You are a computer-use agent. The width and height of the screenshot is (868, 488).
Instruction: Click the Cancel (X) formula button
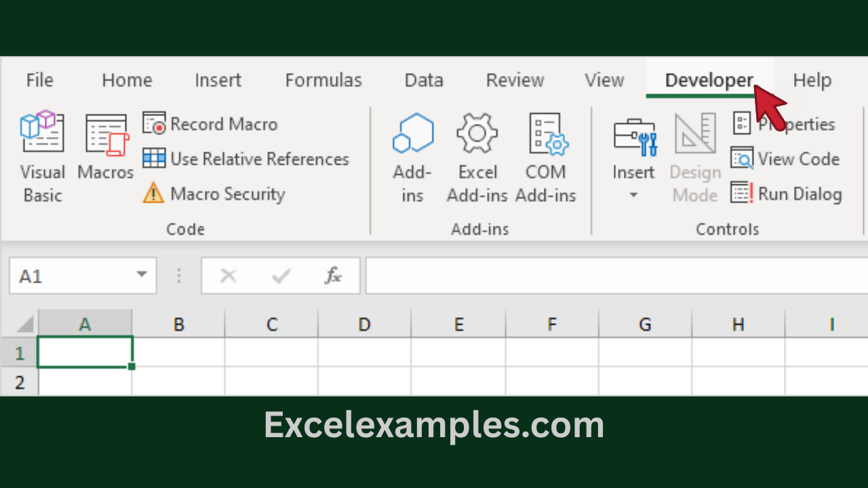(229, 276)
